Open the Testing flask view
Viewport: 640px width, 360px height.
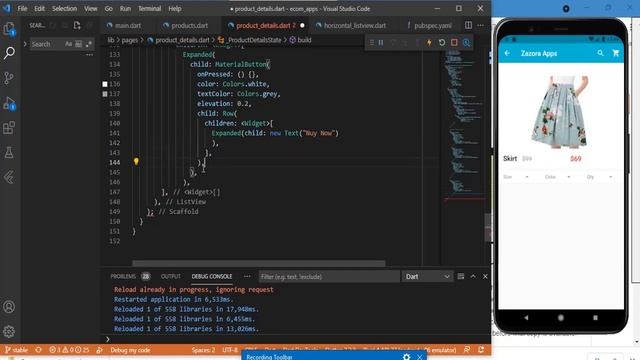[9, 153]
